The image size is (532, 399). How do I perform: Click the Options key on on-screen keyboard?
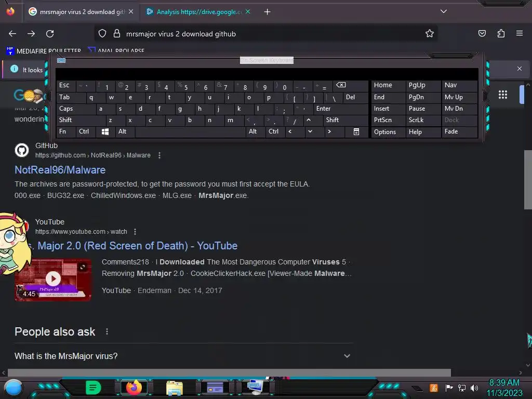(x=388, y=132)
